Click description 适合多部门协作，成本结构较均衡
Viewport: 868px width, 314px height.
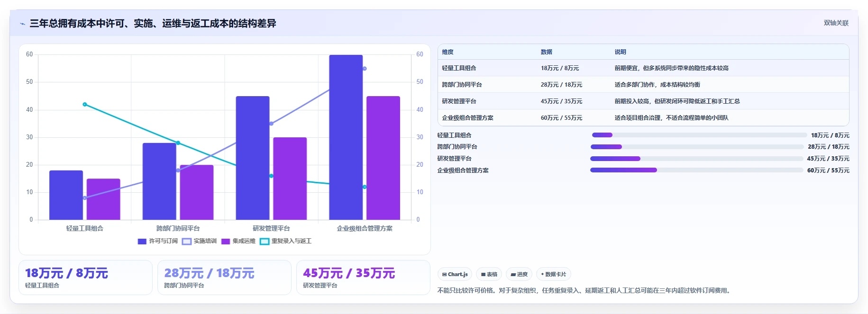point(657,85)
